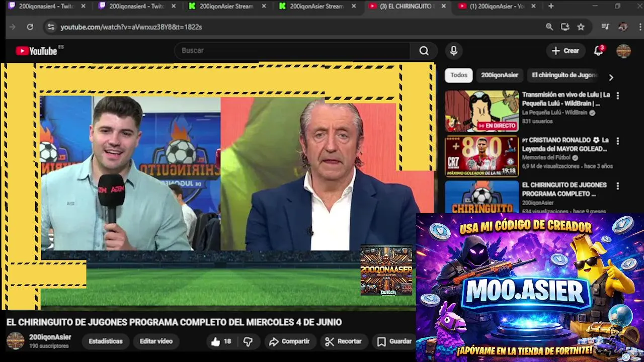Switch to the second 200iqonasier4 Twitch tab
The width and height of the screenshot is (644, 362).
coord(136,6)
